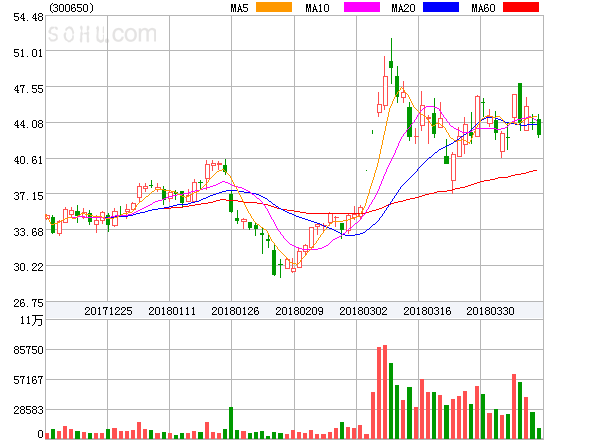This screenshot has width=600, height=440.
Task: Click the magenta MA10 legend swatch
Action: tap(362, 7)
